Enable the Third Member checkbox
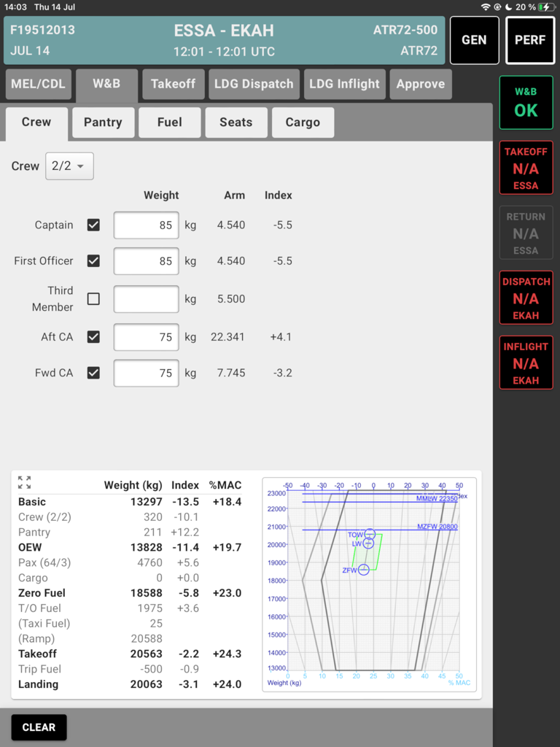This screenshot has height=747, width=560. tap(93, 298)
